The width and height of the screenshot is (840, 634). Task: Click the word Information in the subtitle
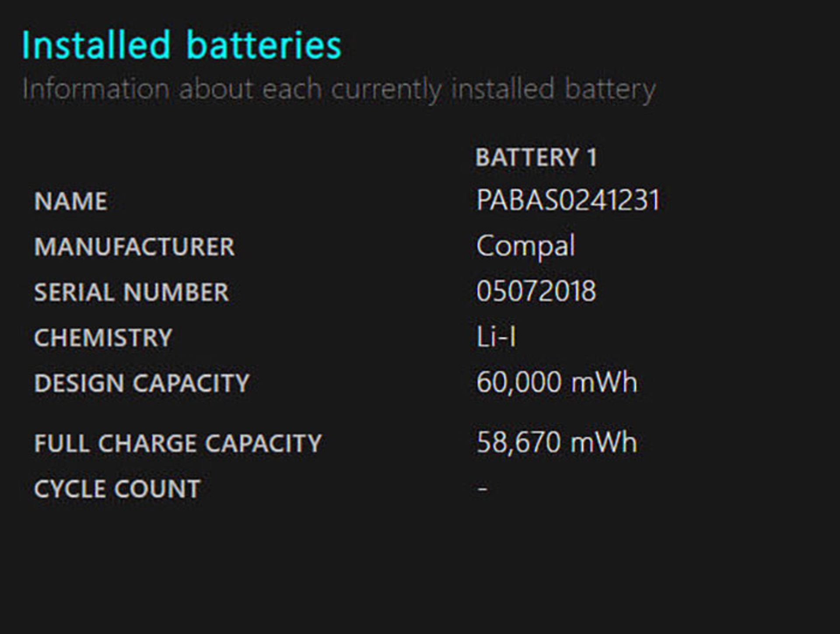point(96,89)
